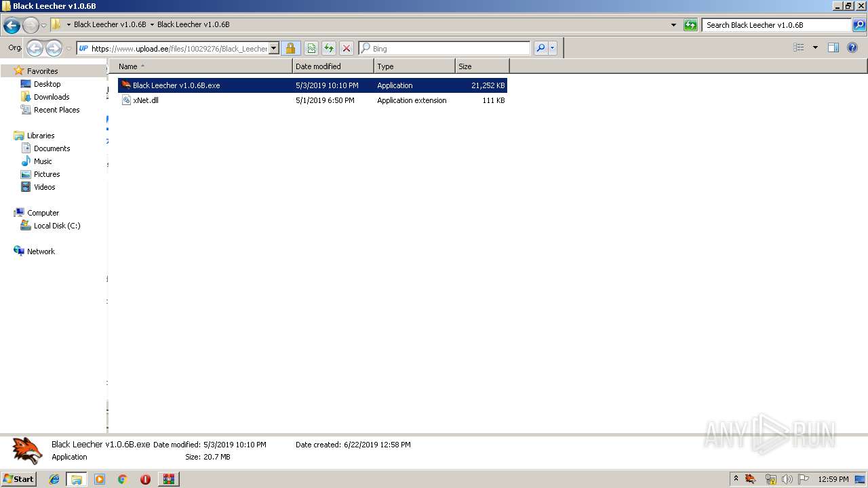Open Windows Media Player from the taskbar

coord(100,479)
